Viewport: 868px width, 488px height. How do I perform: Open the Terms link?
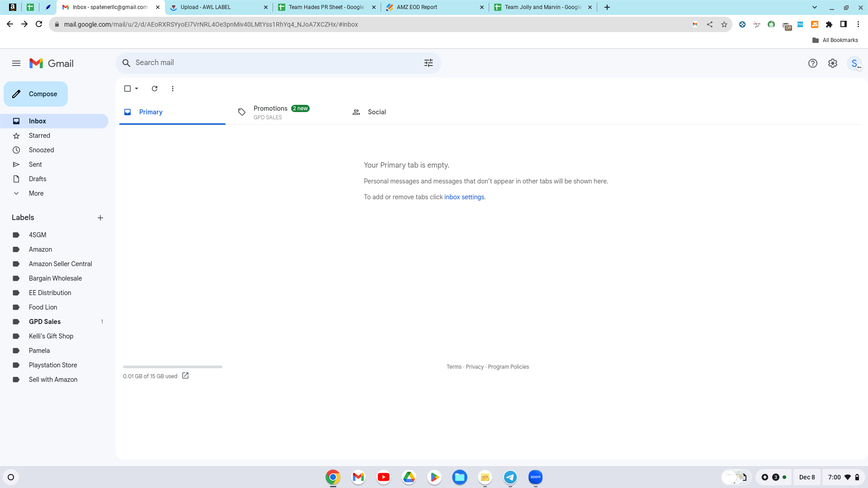[454, 367]
